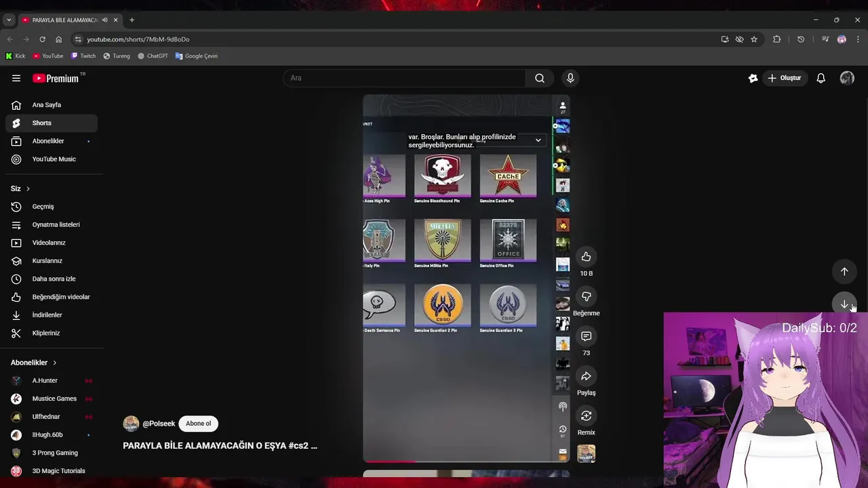
Task: Open Geçmiş history
Action: (x=52, y=207)
